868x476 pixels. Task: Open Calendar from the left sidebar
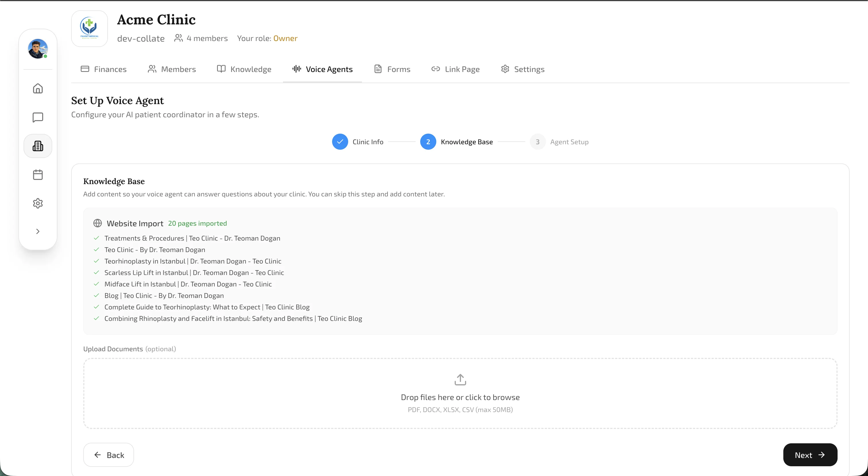pos(38,174)
